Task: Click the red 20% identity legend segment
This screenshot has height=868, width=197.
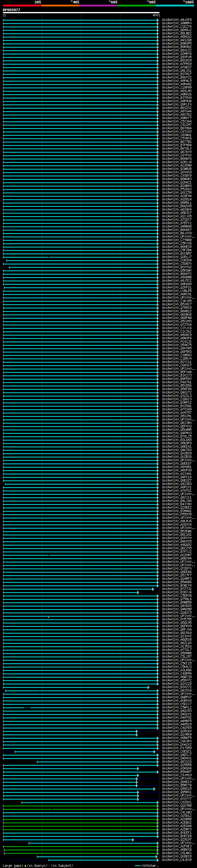Action: point(22,6)
